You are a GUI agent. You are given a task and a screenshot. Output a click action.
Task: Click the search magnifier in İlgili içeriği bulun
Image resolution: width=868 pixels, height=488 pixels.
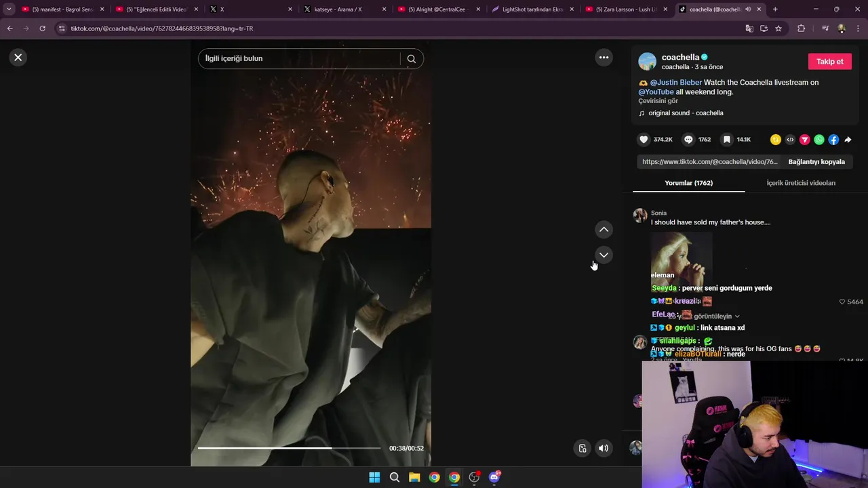click(x=411, y=58)
